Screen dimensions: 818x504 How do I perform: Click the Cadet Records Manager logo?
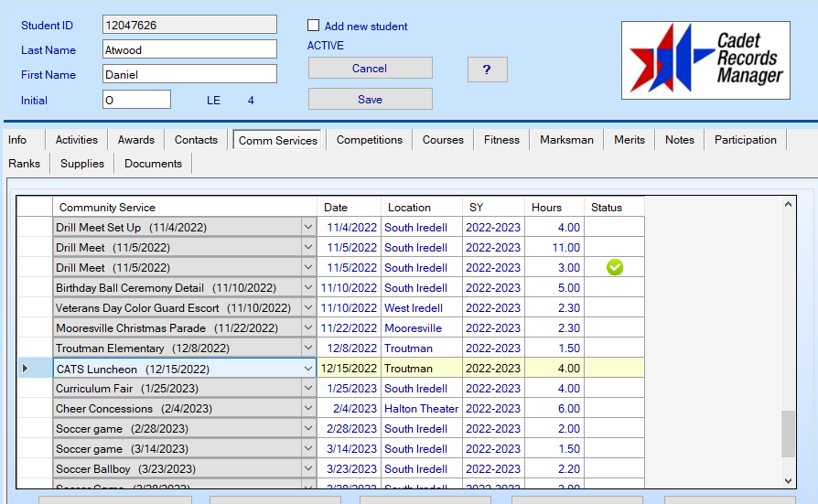pyautogui.click(x=705, y=60)
